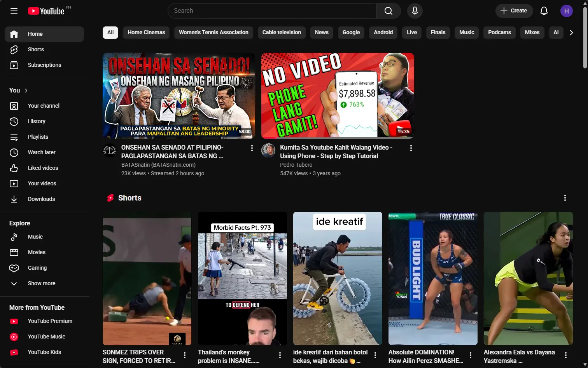
Task: Select the Podcasts chip
Action: point(499,33)
